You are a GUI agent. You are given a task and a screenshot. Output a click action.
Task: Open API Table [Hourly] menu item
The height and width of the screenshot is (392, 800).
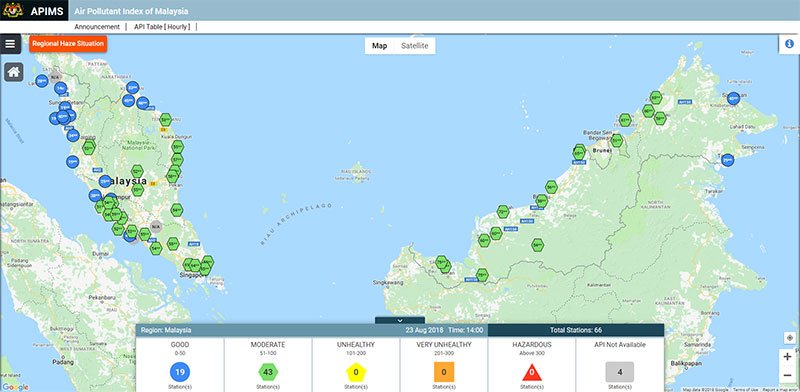click(162, 27)
